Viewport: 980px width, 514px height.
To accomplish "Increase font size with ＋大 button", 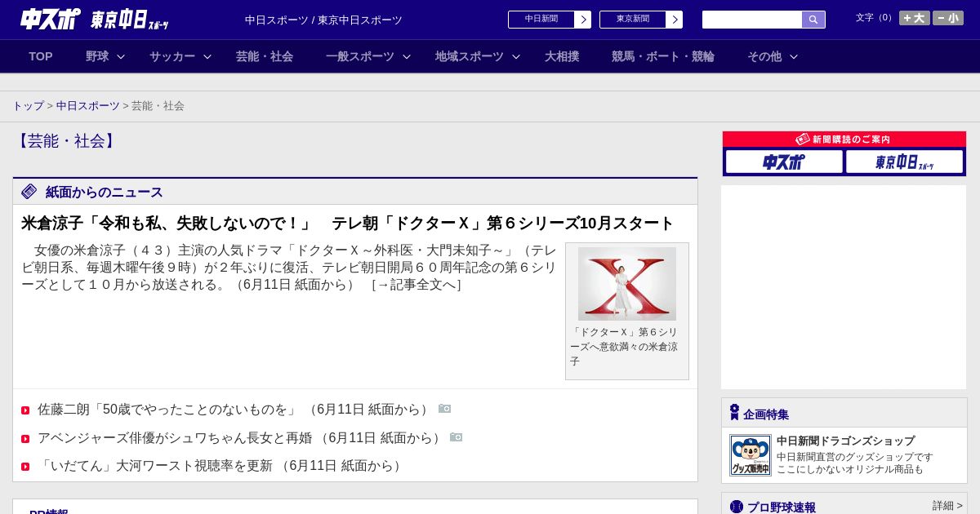I will pos(915,18).
